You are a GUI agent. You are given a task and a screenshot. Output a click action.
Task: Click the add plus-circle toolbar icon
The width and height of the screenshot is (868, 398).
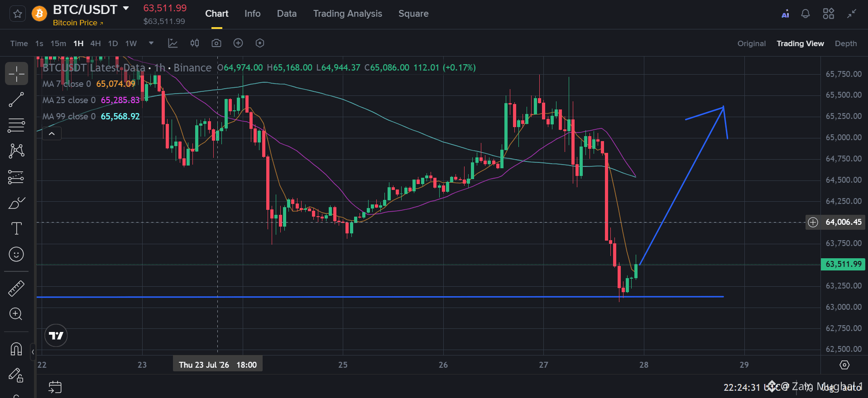click(238, 43)
